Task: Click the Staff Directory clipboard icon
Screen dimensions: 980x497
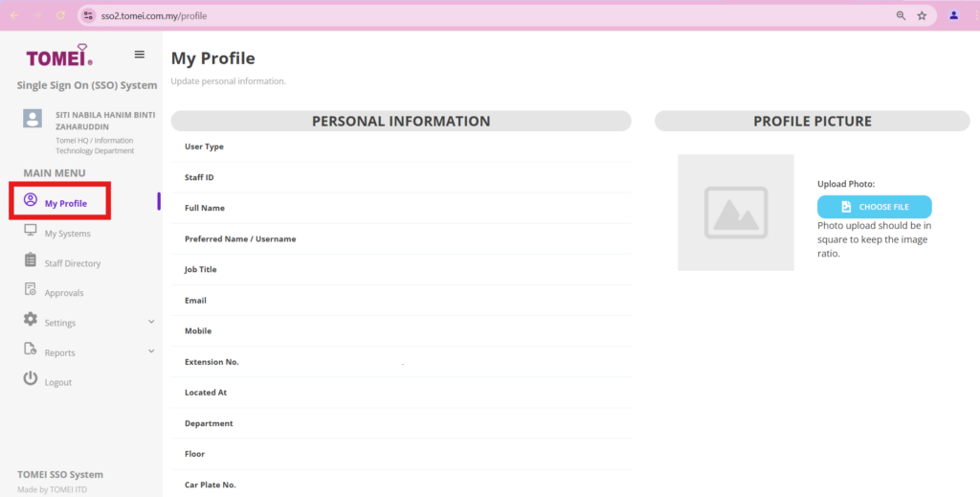Action: (x=31, y=261)
